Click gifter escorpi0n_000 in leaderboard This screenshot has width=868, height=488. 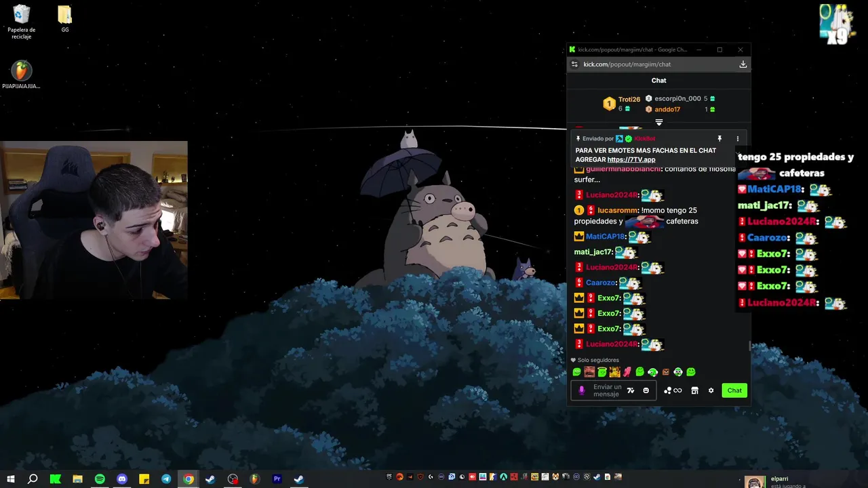[x=677, y=98]
